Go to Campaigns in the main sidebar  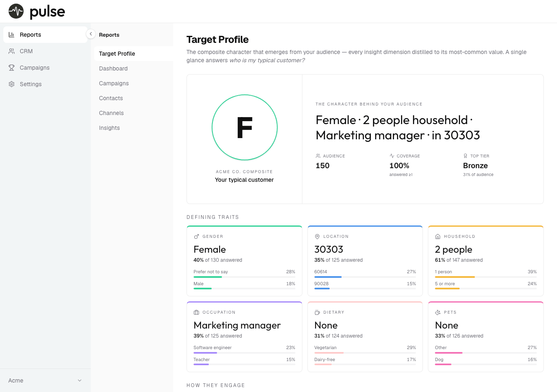pyautogui.click(x=45, y=68)
